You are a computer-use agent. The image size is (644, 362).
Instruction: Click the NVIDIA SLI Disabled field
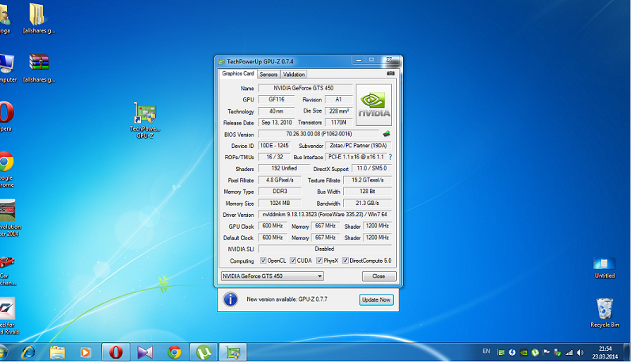(325, 249)
